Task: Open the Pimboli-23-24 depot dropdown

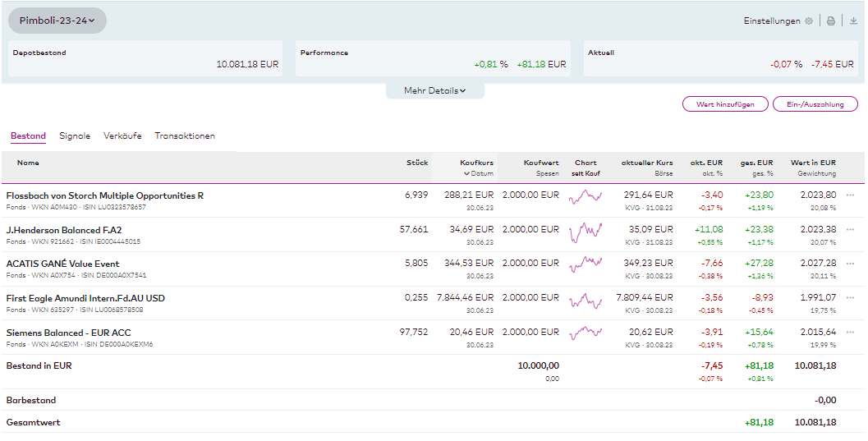Action: point(57,21)
